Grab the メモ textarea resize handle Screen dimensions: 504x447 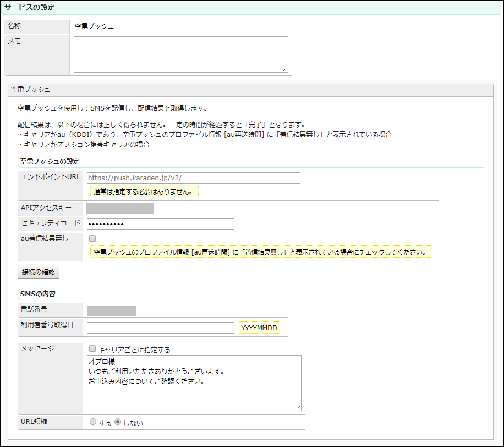click(285, 69)
